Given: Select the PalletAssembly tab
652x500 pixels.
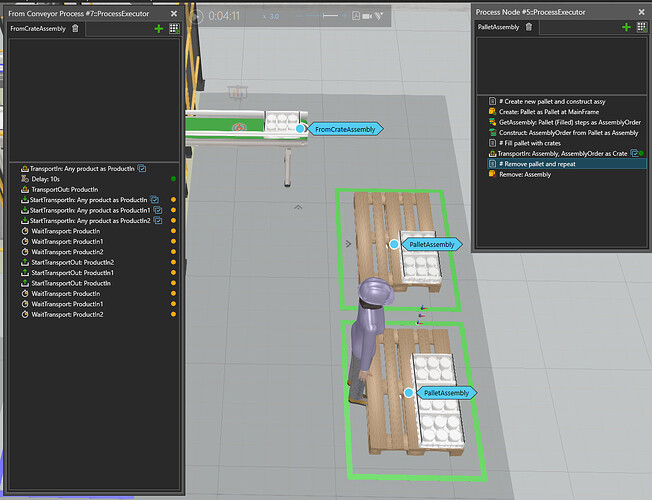Looking at the screenshot, I should (498, 27).
